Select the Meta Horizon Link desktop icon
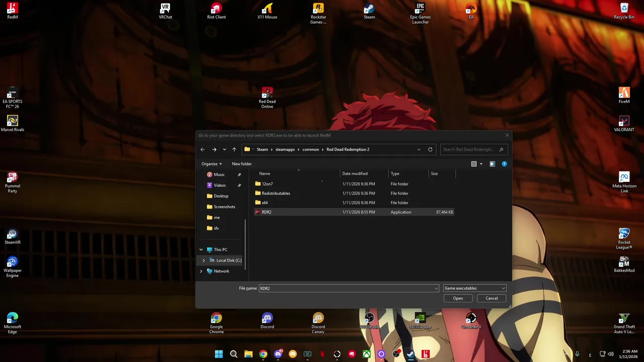The height and width of the screenshot is (362, 644). point(624,183)
